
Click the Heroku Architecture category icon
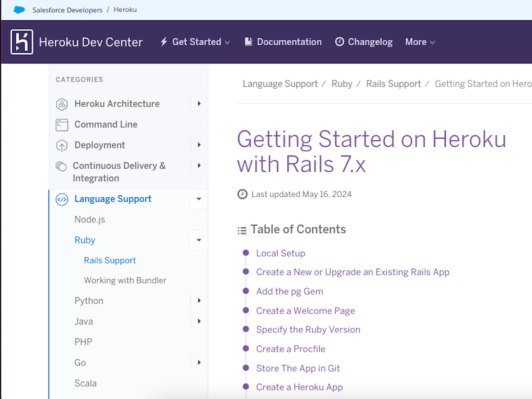pyautogui.click(x=62, y=104)
